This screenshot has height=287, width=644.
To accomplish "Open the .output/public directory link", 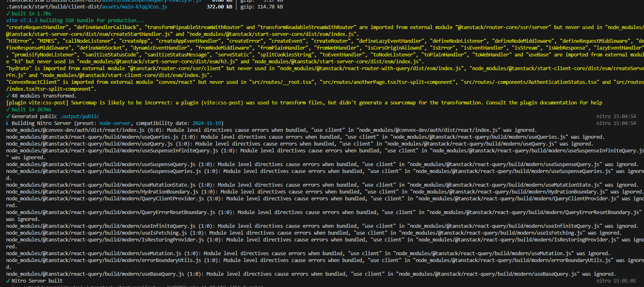I will [80, 116].
